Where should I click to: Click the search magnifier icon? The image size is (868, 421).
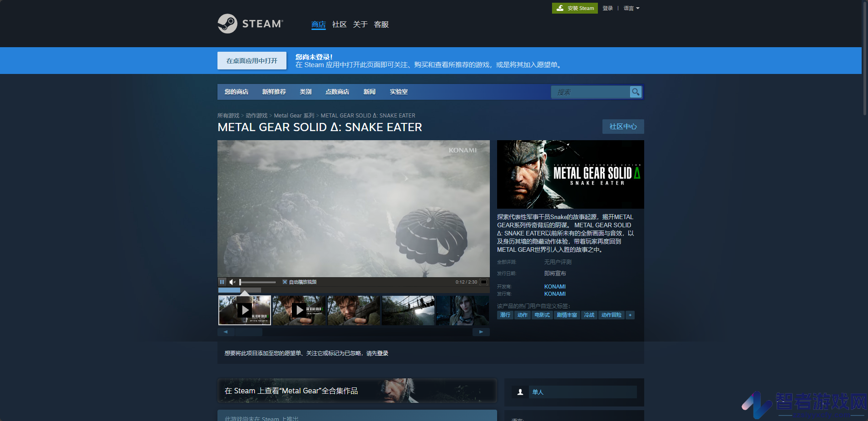point(636,92)
